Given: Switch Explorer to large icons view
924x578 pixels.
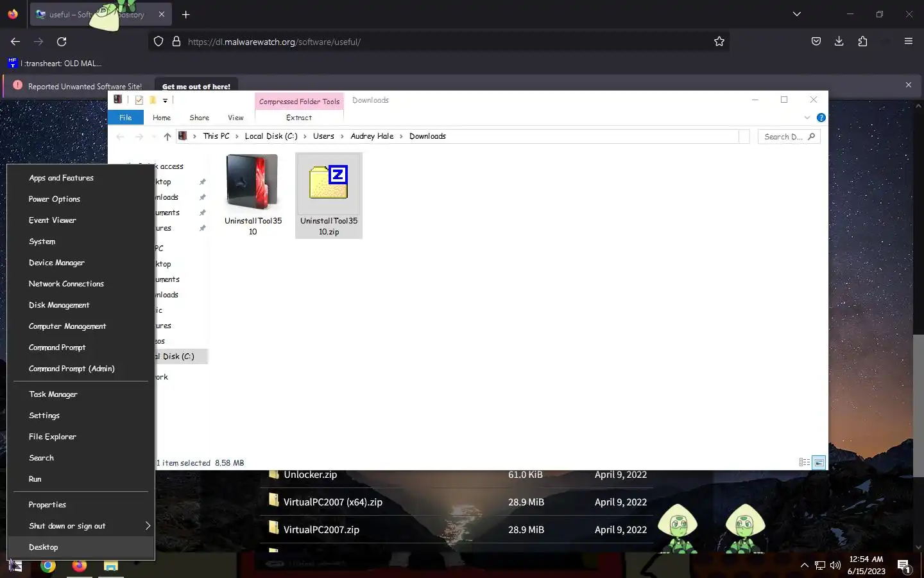Looking at the screenshot, I should (819, 462).
